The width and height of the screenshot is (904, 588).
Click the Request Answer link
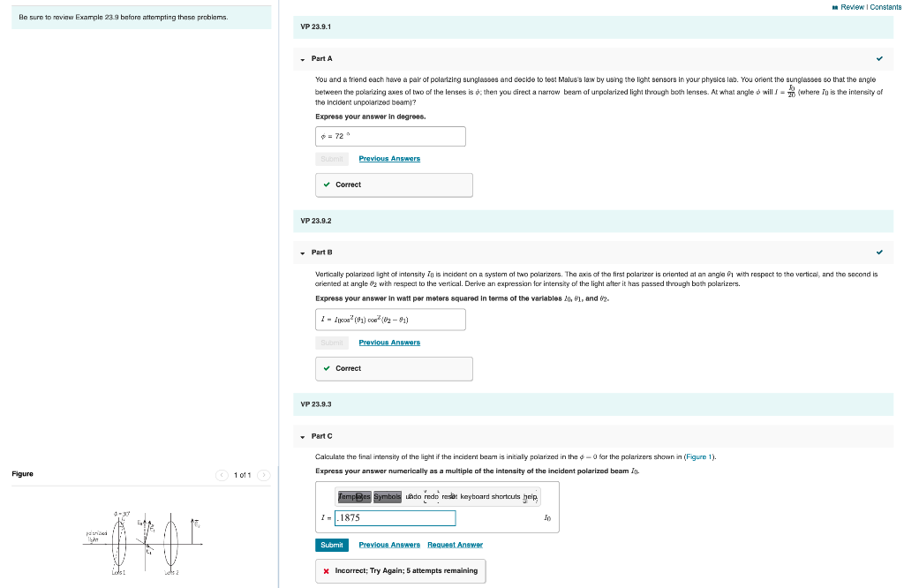pos(455,545)
